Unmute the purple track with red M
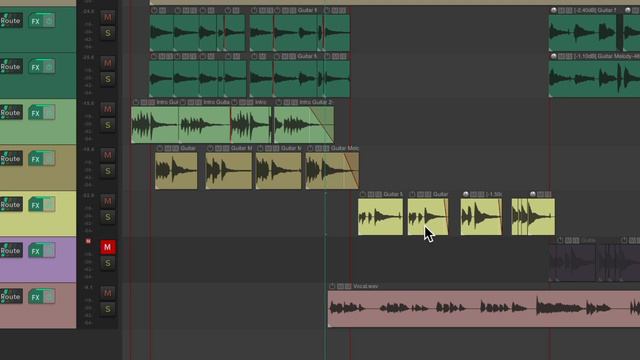Image resolution: width=640 pixels, height=360 pixels. pyautogui.click(x=108, y=247)
